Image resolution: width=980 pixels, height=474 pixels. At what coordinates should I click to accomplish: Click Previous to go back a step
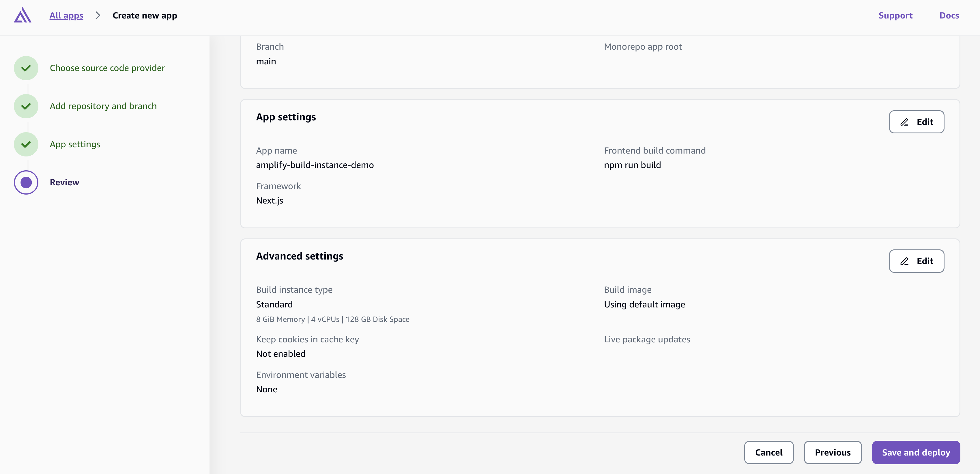[833, 452]
